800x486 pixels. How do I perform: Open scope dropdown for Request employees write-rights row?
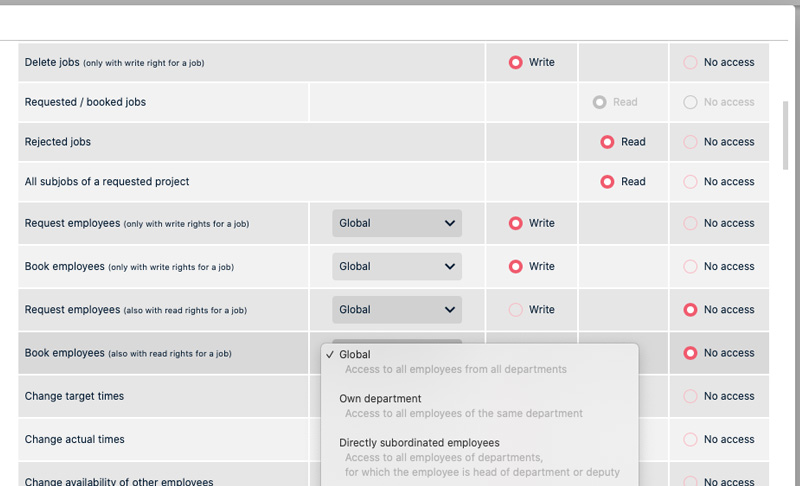tap(396, 223)
